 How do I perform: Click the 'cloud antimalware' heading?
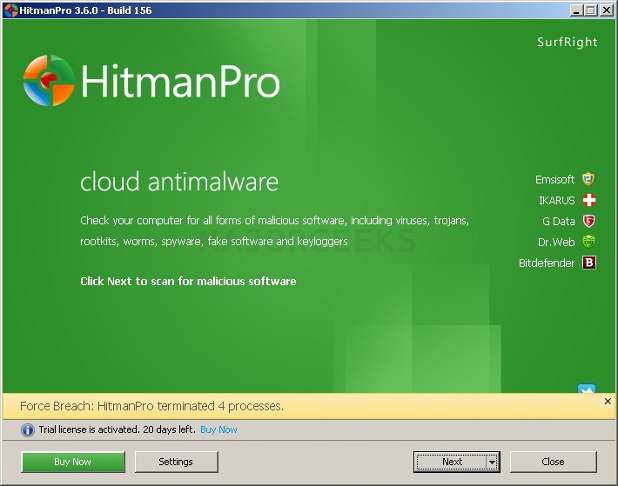[x=179, y=182]
